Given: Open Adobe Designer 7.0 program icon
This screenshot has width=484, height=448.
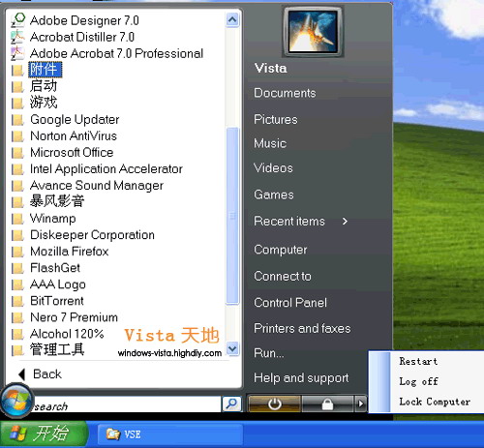Looking at the screenshot, I should pos(18,20).
